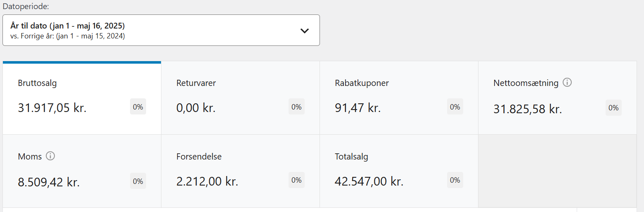
Task: Select the Moms summary tab
Action: [82, 171]
